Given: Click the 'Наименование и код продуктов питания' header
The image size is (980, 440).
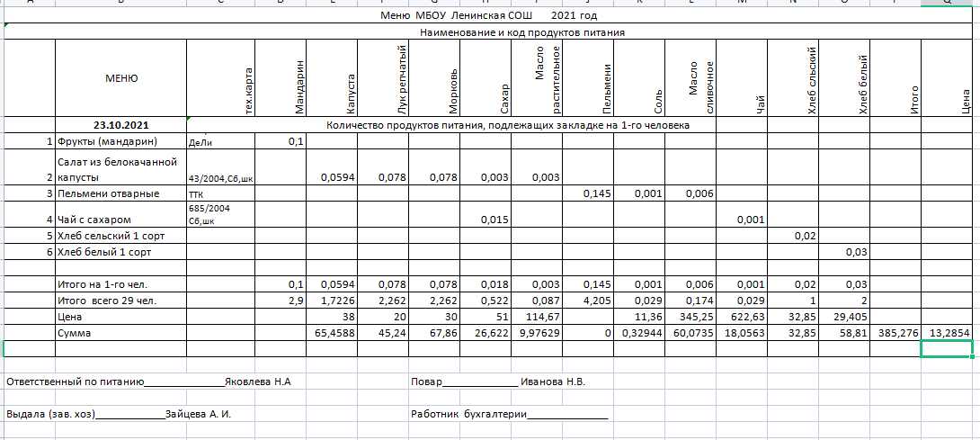Looking at the screenshot, I should click(522, 32).
